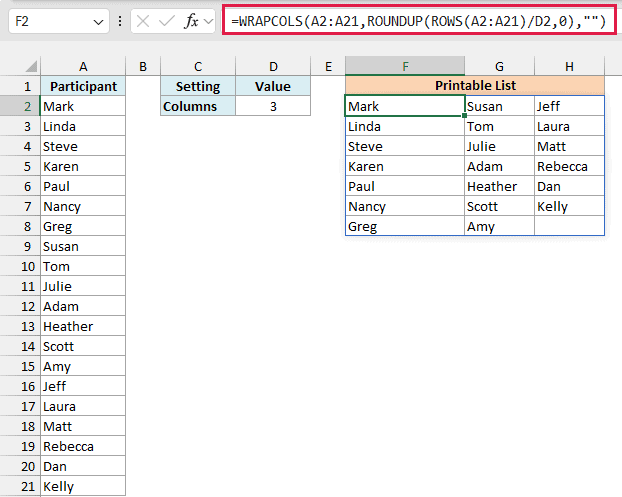Click the vertical dots formula bar handle
Image resolution: width=622 pixels, height=497 pixels.
(120, 21)
